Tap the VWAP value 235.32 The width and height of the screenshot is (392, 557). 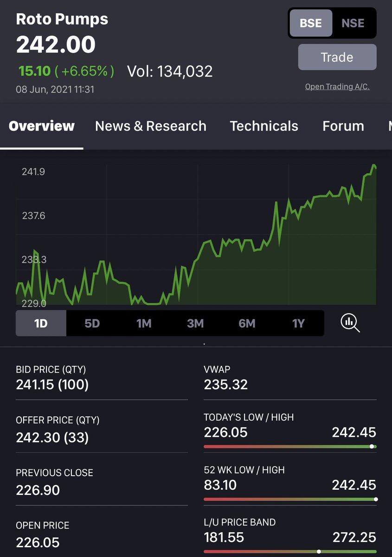point(226,384)
